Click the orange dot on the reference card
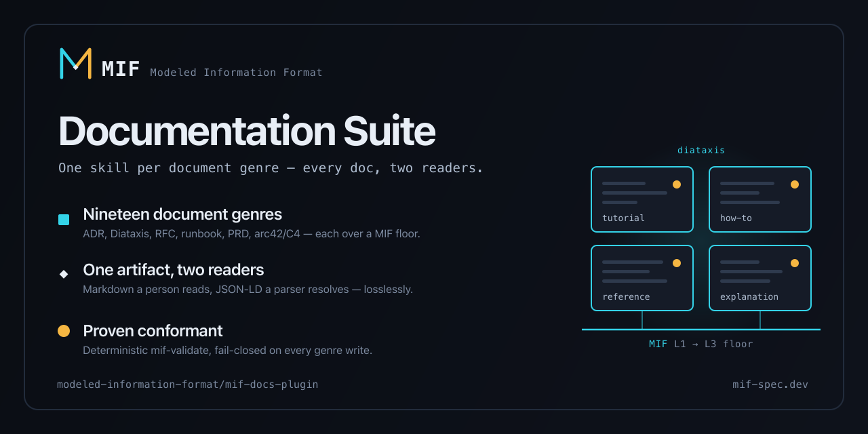 coord(677,263)
